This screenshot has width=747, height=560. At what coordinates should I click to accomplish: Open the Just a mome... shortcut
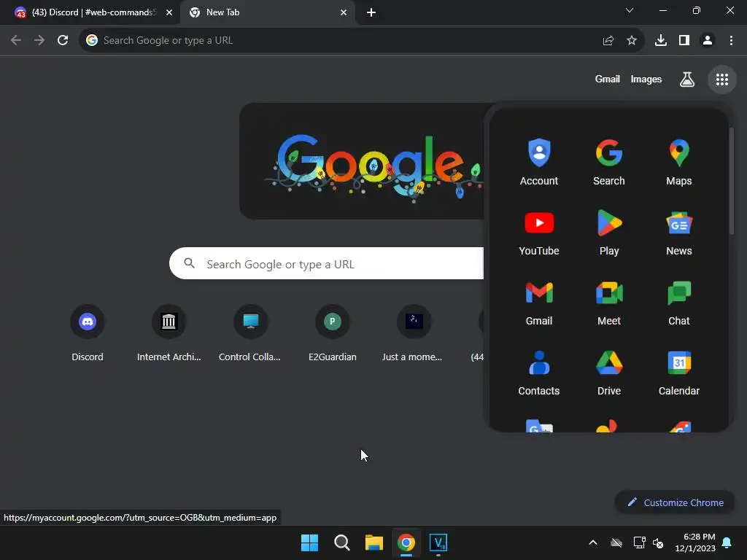click(x=414, y=333)
